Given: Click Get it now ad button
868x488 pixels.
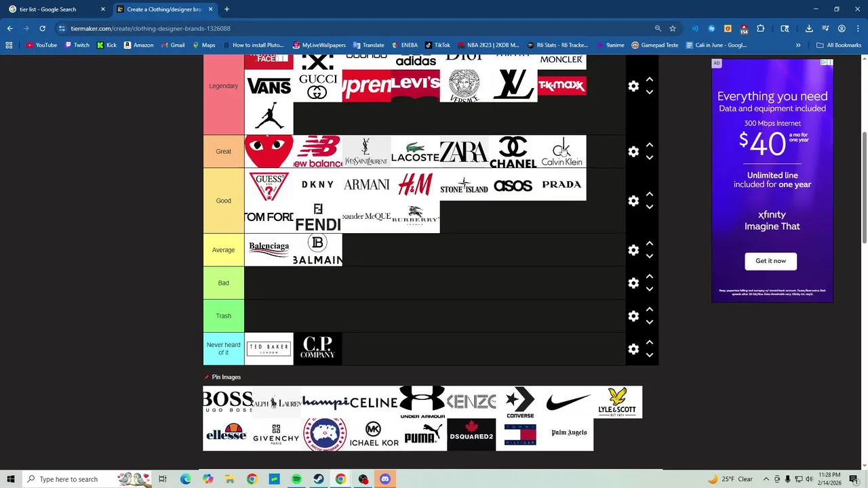Looking at the screenshot, I should (x=771, y=261).
